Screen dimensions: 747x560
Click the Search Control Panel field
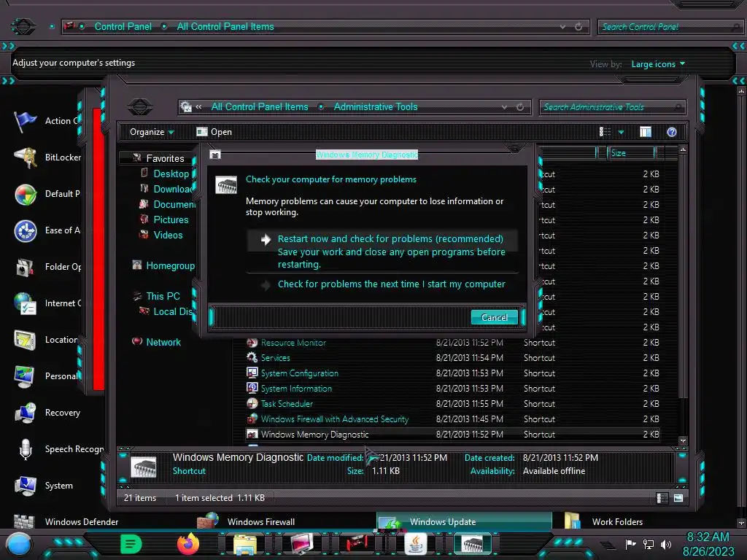(670, 27)
